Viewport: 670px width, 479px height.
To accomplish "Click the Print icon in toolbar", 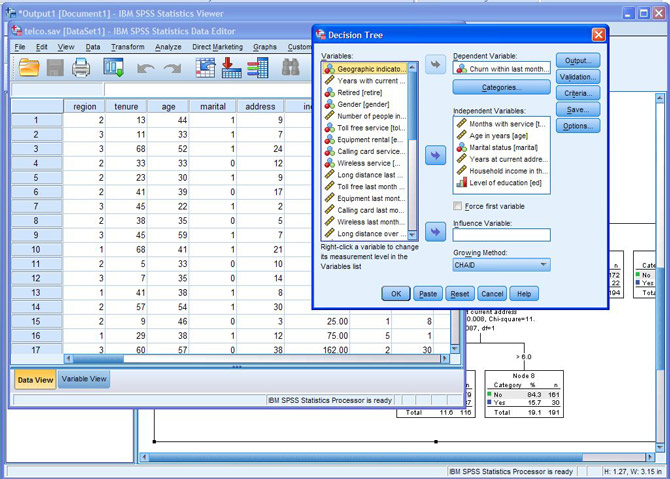I will [x=81, y=68].
